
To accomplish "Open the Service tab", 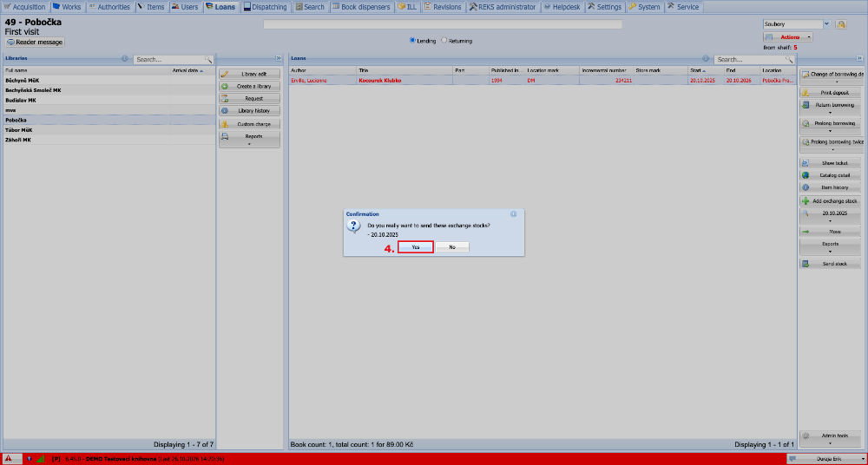I will coord(684,7).
